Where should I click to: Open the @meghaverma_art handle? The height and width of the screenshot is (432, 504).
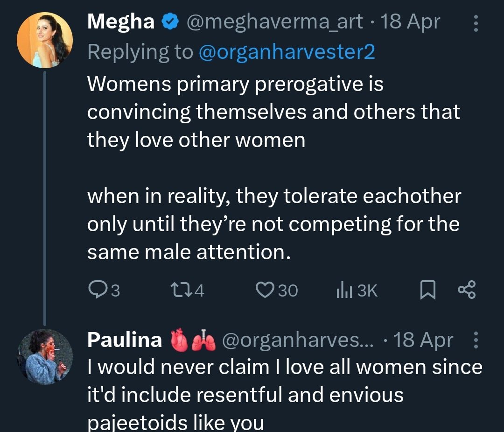coord(274,21)
